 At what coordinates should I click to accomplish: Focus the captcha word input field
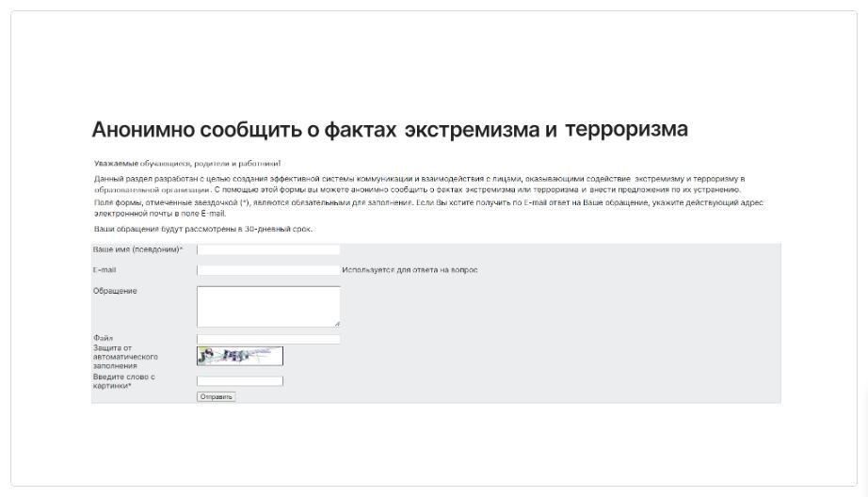240,381
